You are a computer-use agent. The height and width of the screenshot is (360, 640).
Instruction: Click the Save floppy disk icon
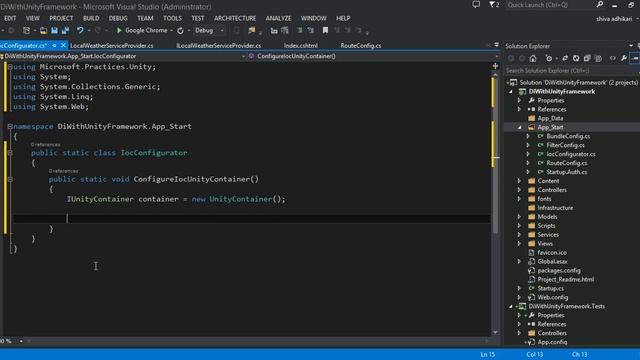coord(54,31)
